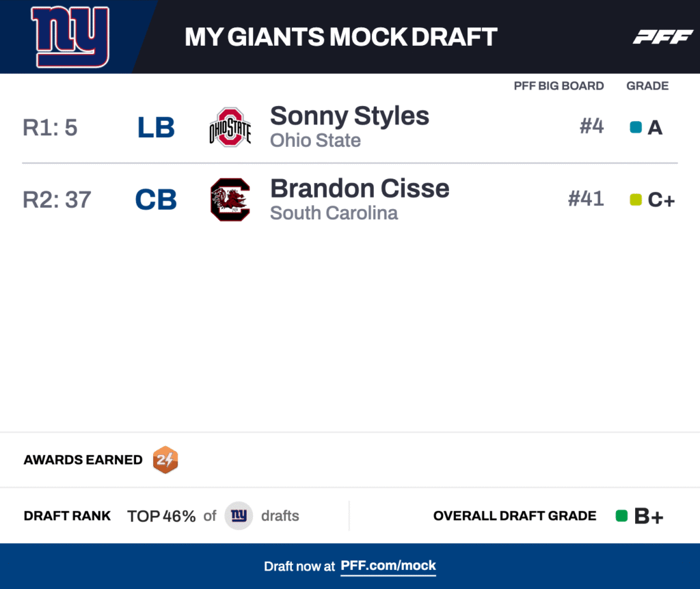Screen dimensions: 700x589
Task: Select the Brandon Cisse player name
Action: [x=360, y=189]
